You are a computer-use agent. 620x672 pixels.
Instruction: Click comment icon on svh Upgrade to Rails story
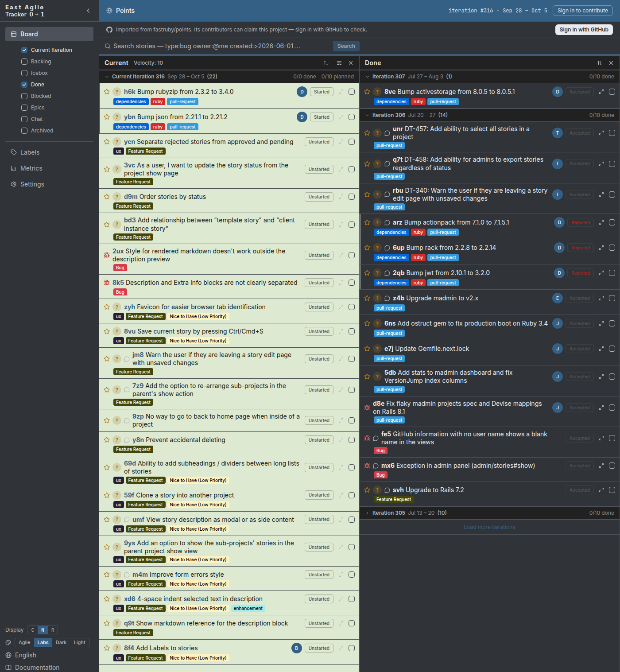coord(387,490)
